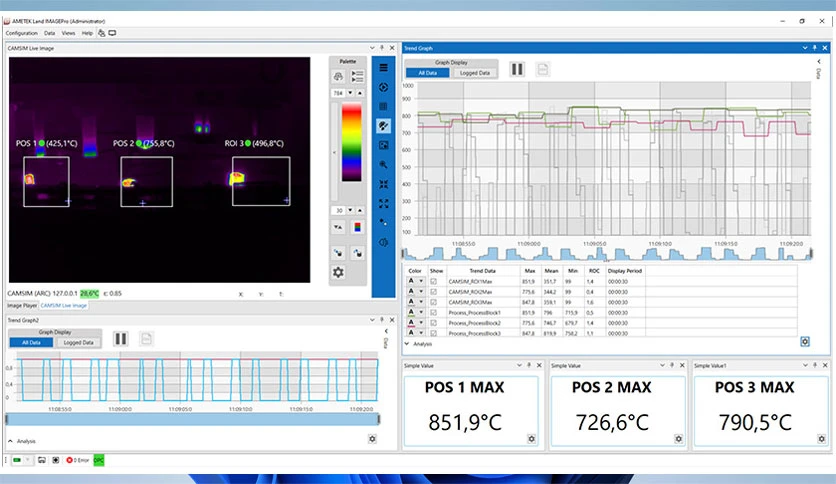836x484 pixels.
Task: Expand Analysis section in Trend Graph
Action: (419, 344)
